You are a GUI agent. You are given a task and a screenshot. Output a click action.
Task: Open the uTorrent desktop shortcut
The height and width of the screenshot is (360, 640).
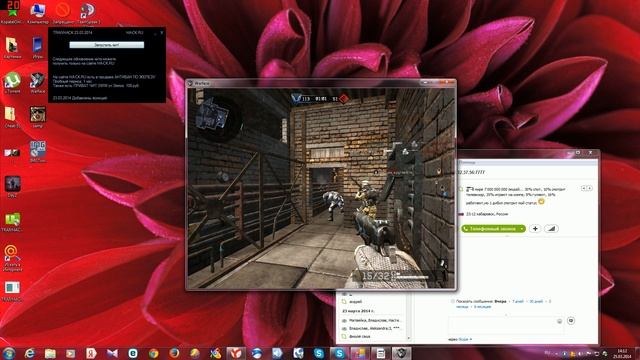click(x=12, y=83)
